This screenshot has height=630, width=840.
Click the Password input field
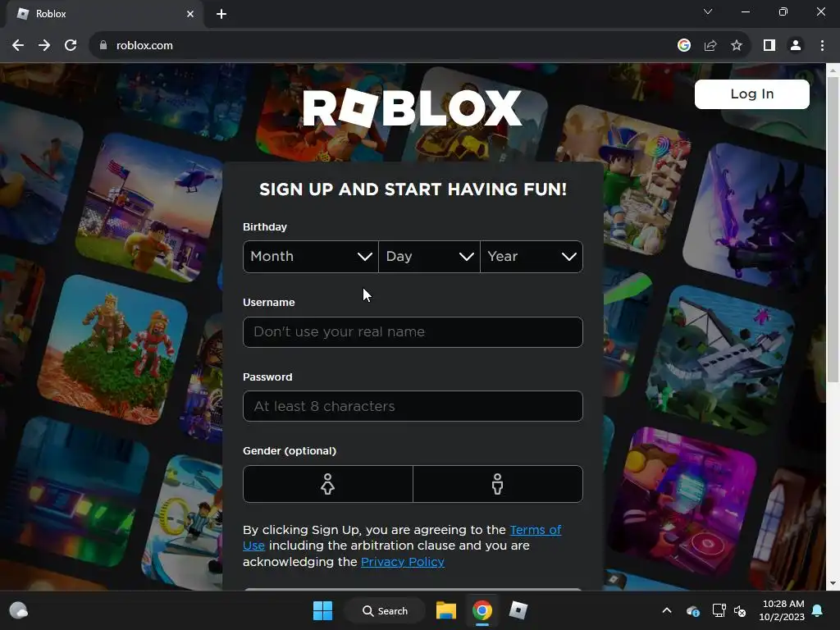(413, 406)
